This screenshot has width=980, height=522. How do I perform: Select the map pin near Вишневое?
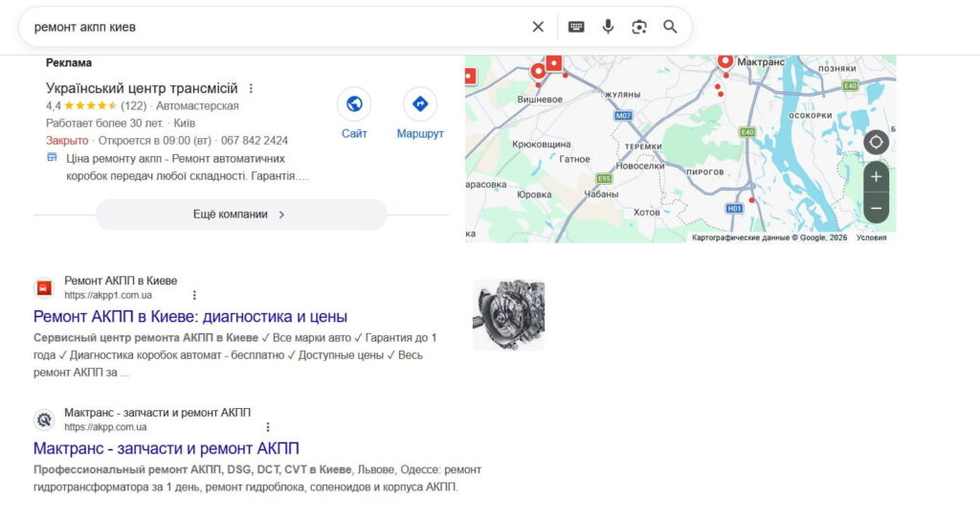coord(538,72)
